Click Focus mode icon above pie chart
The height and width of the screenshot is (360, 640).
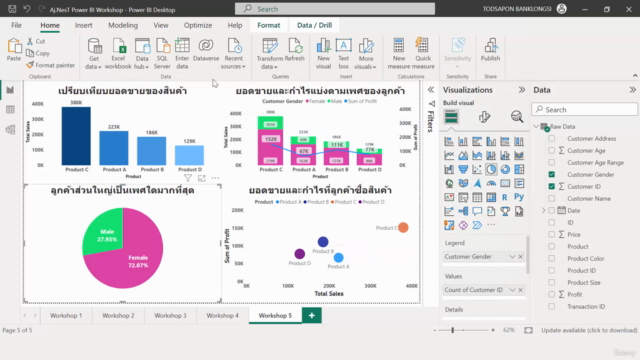pos(202,178)
